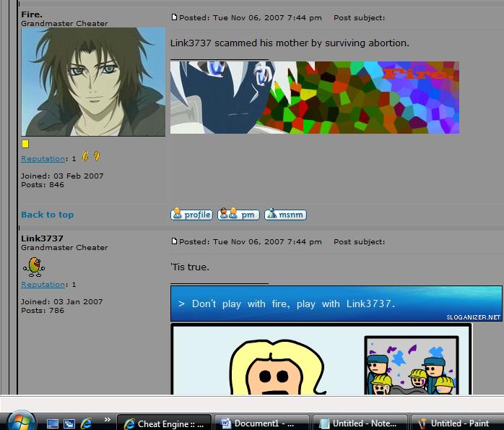Open Fire.'s Reputation link
Viewport: 504px width, 430px height.
pyautogui.click(x=43, y=158)
